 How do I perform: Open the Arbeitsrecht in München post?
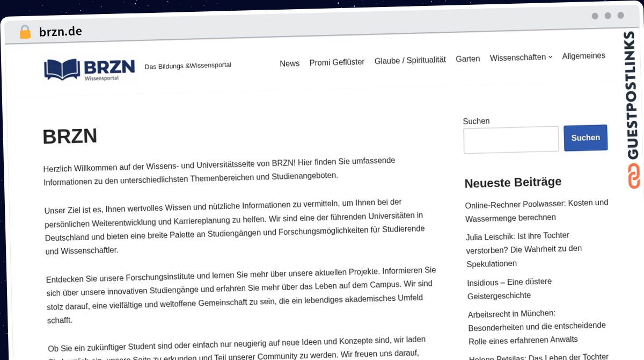coord(537,326)
